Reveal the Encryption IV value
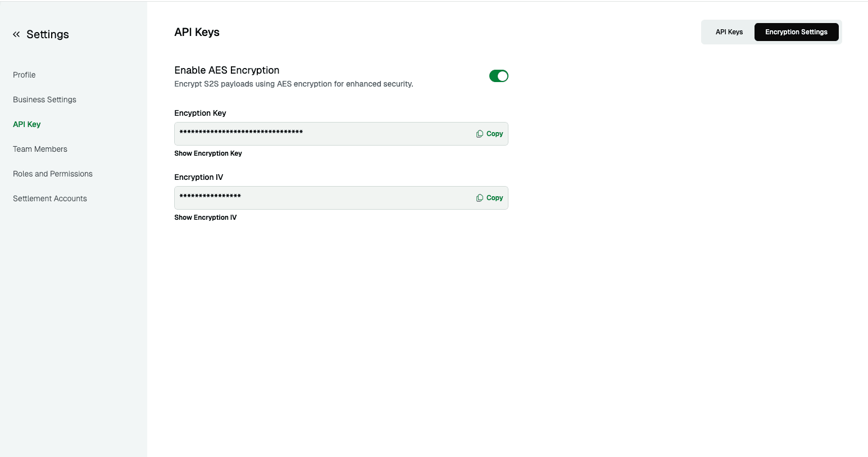 pyautogui.click(x=205, y=217)
